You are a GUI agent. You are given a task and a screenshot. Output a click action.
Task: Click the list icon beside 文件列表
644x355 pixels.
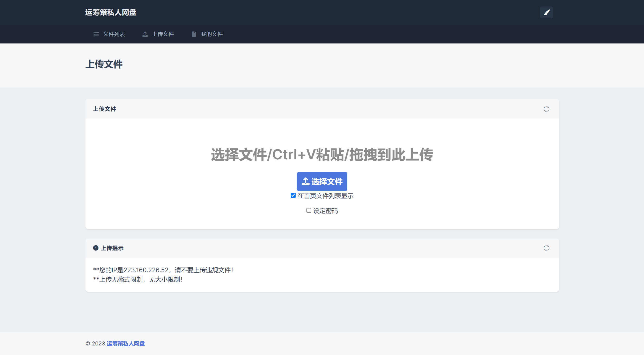pos(96,34)
